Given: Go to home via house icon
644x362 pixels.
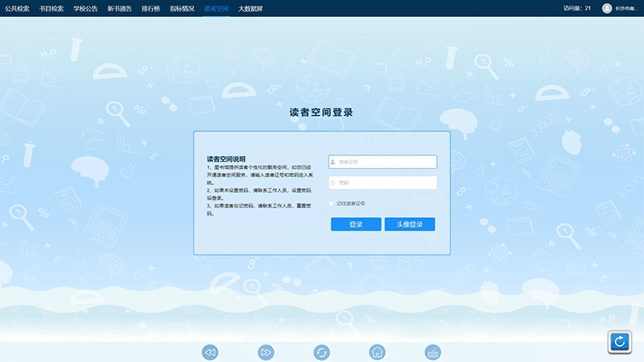Looking at the screenshot, I should [x=377, y=352].
